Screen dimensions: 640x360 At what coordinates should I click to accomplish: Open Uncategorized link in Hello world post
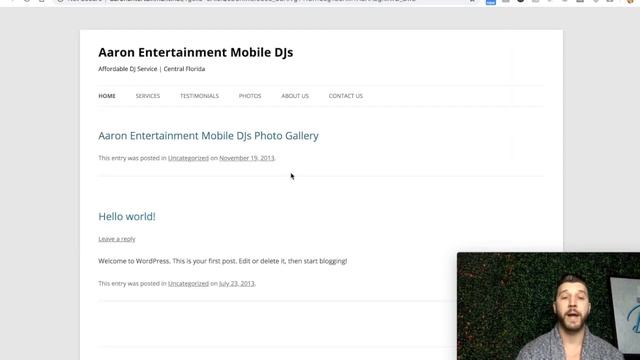click(x=188, y=283)
